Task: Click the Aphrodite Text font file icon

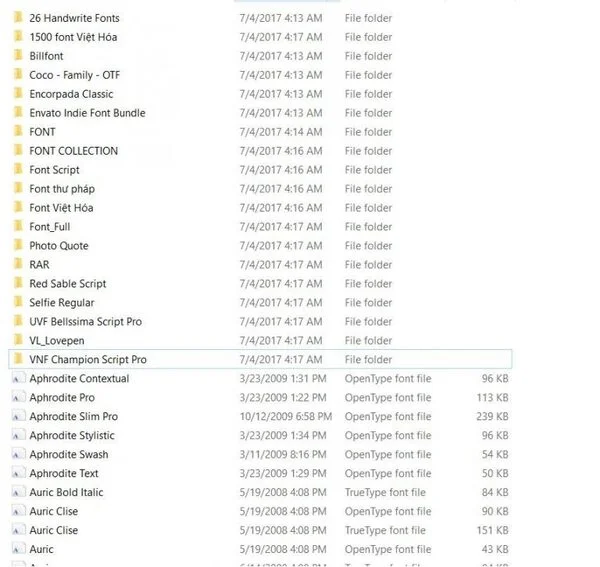Action: pyautogui.click(x=18, y=473)
